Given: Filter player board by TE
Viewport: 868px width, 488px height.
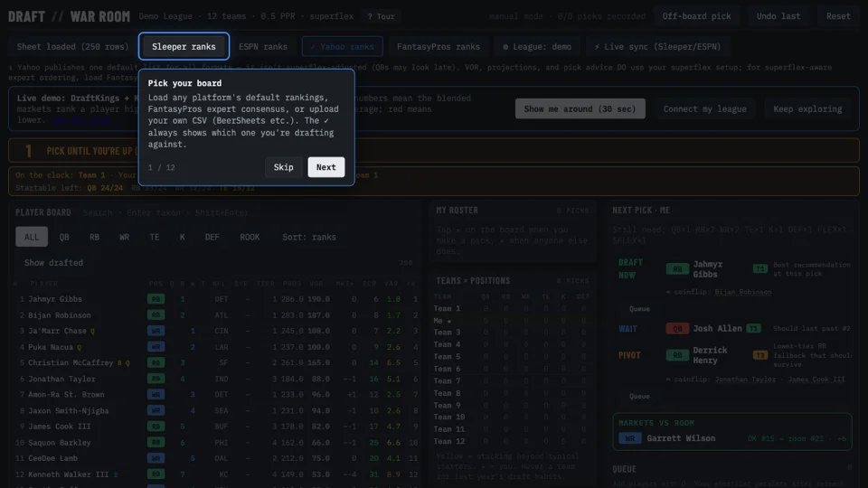Looking at the screenshot, I should point(155,237).
